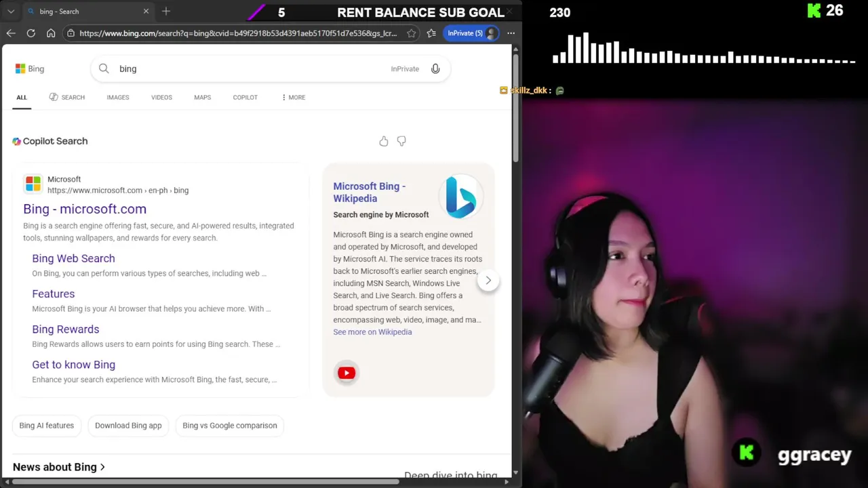Switch to the IMAGES tab
The image size is (868, 488).
pos(117,97)
